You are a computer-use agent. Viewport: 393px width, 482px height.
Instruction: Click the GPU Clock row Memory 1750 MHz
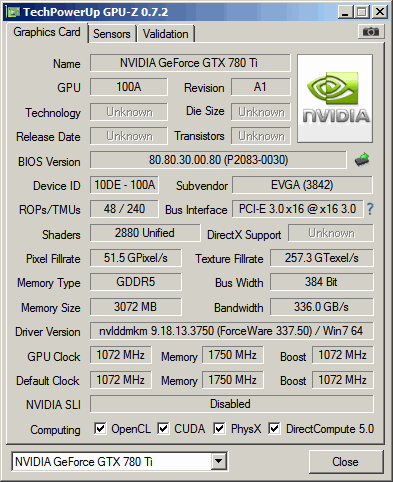click(233, 355)
